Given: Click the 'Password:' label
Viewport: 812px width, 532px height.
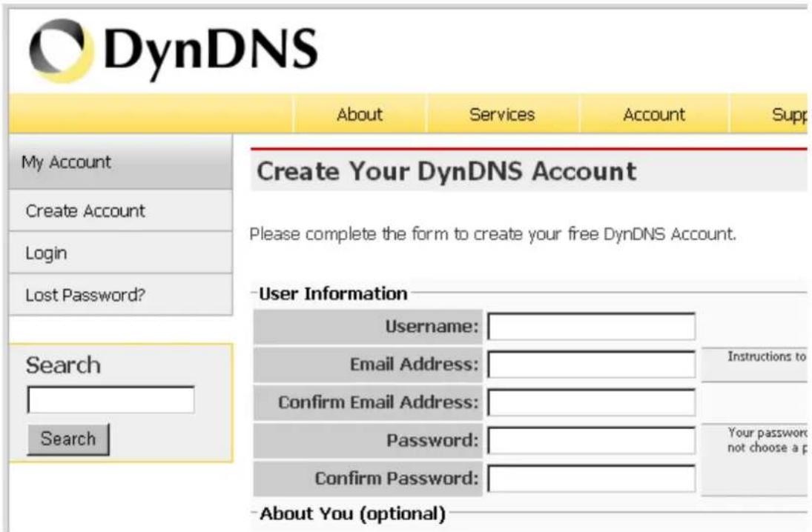Looking at the screenshot, I should (432, 440).
